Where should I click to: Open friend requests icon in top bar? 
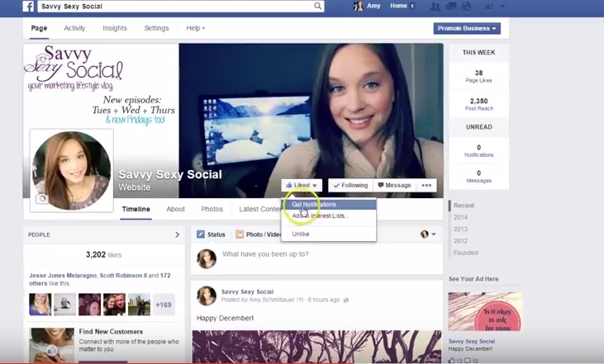point(435,6)
